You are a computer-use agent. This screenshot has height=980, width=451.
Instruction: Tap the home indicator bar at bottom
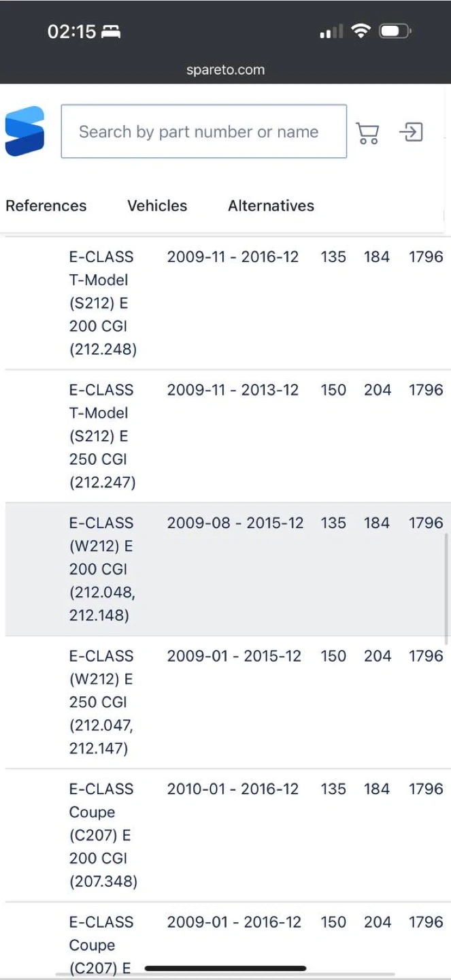coord(225,968)
